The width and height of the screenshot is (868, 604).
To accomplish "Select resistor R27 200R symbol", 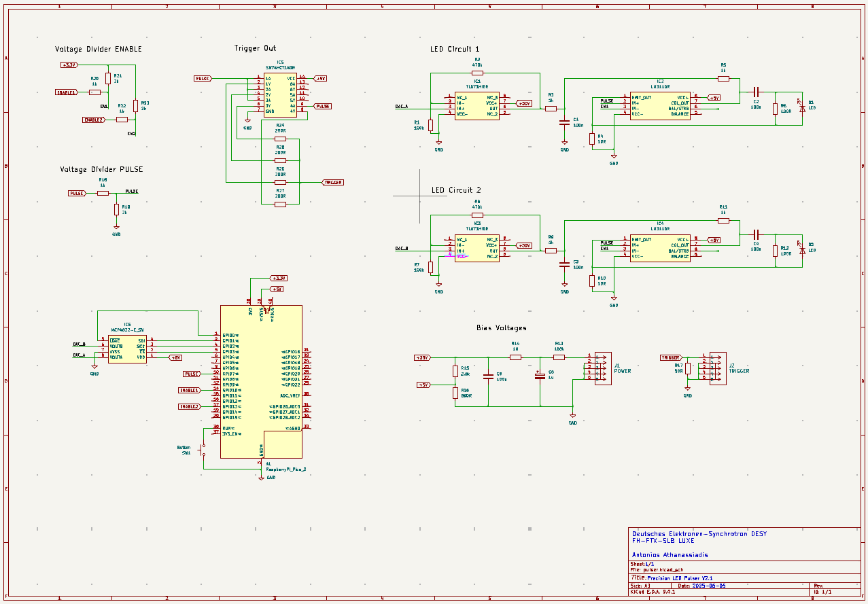I will coord(280,204).
